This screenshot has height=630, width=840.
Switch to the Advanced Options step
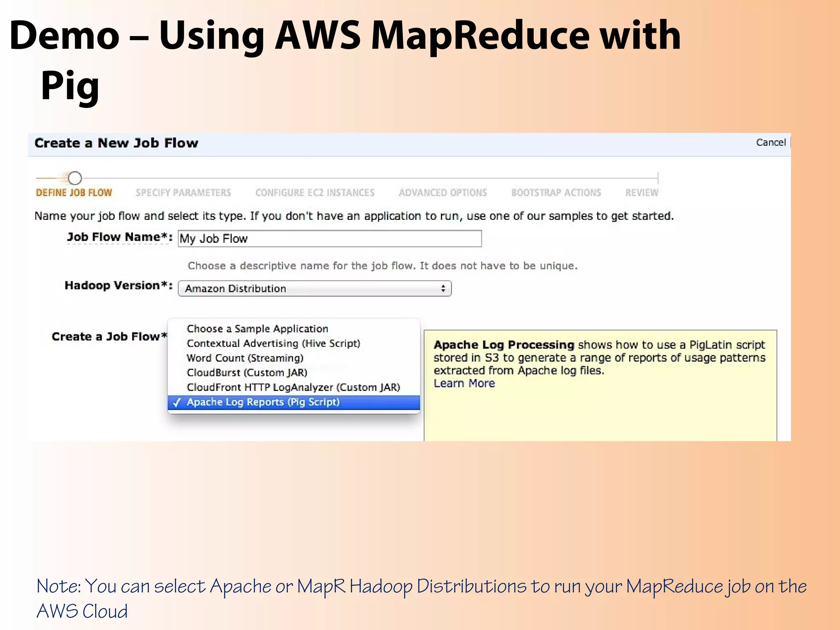point(443,192)
